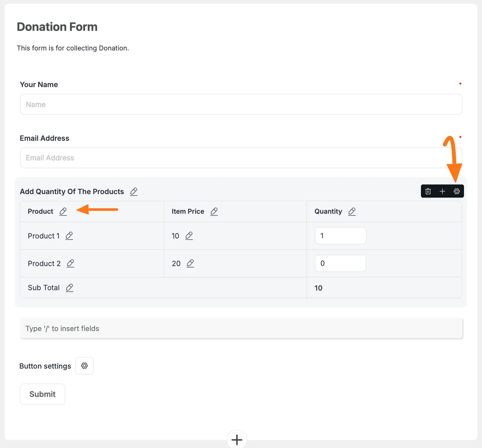Edit the Item Price column header

click(x=214, y=211)
